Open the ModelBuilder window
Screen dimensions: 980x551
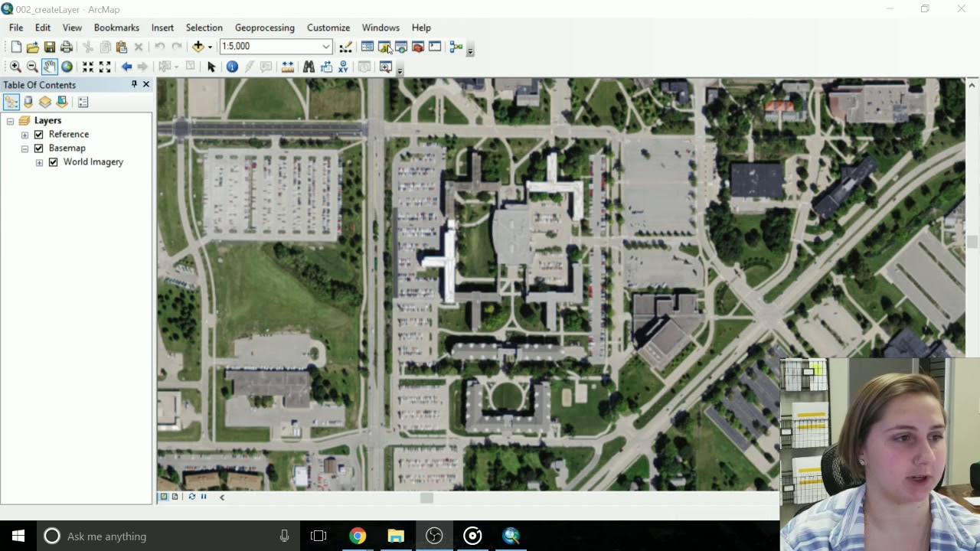(456, 47)
